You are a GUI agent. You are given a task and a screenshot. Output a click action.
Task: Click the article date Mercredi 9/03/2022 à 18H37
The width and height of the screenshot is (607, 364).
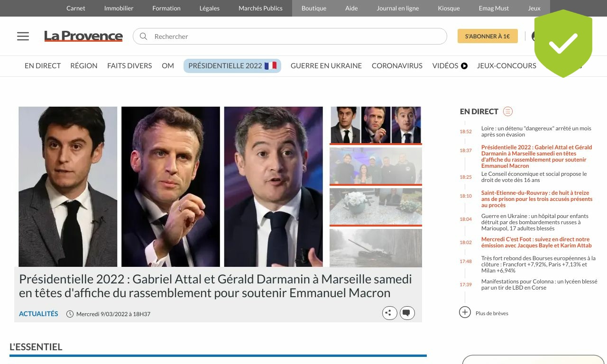tap(113, 314)
